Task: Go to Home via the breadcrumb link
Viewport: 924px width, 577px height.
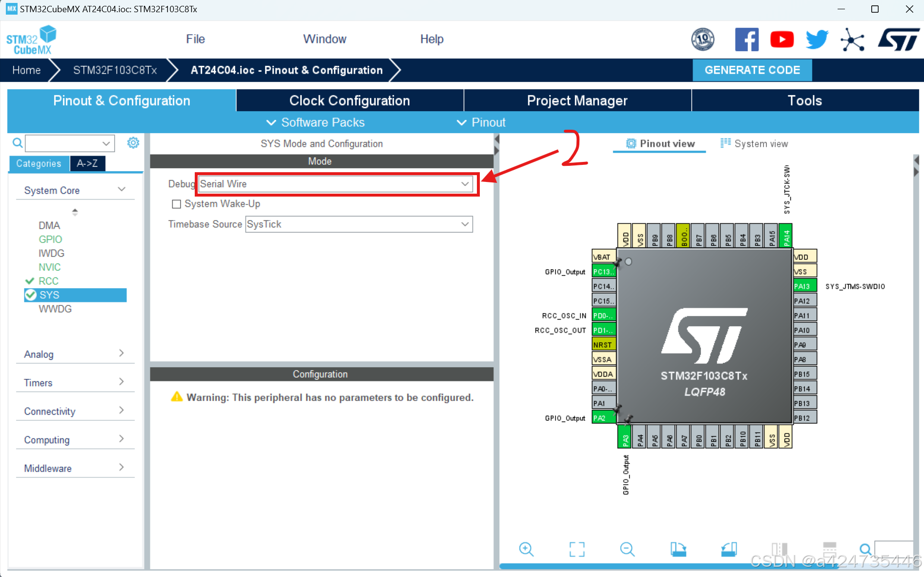Action: point(26,70)
